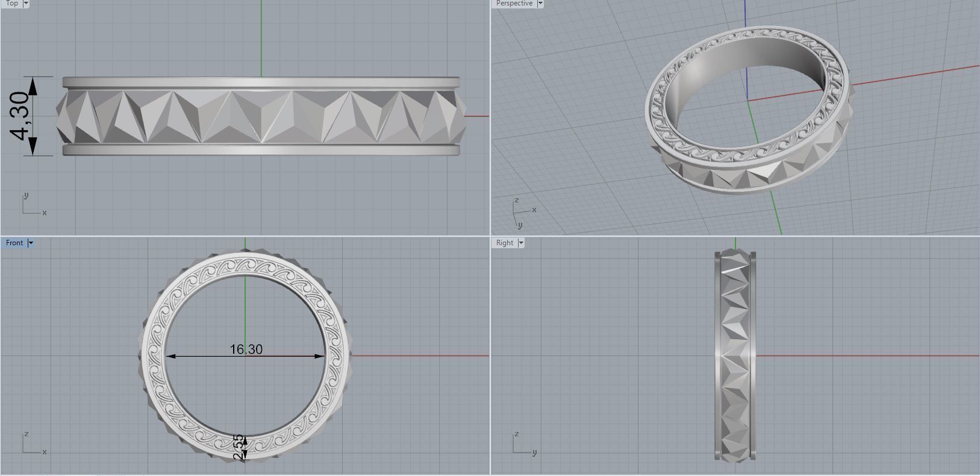Select the Front viewport title label
Viewport: 980px width, 476px height.
14,243
